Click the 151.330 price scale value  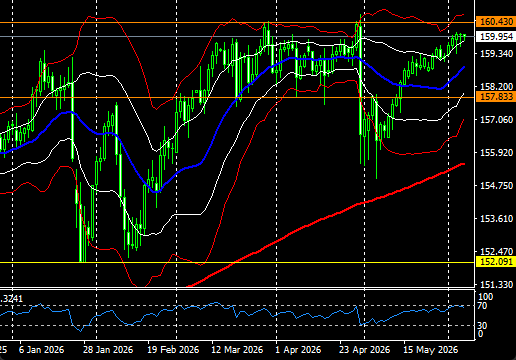coord(496,285)
